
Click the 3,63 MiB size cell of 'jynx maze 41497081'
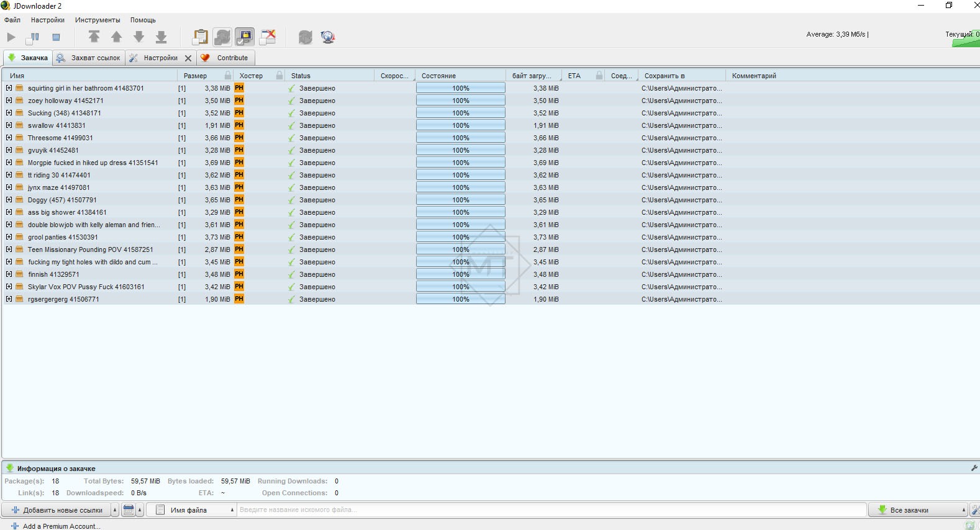point(217,187)
